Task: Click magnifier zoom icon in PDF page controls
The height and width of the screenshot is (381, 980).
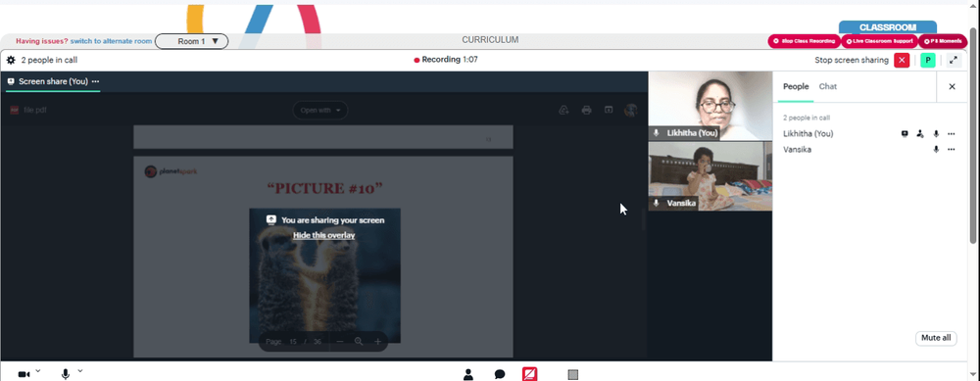Action: pyautogui.click(x=359, y=342)
